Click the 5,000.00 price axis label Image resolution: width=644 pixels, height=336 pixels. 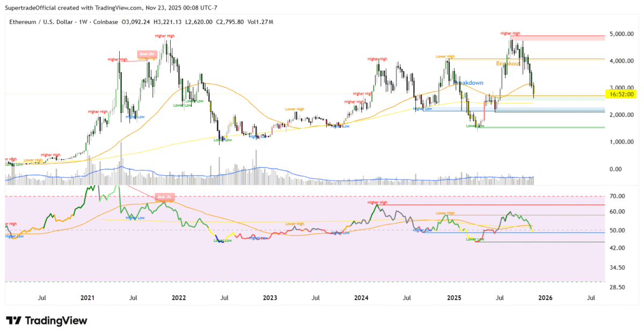622,34
